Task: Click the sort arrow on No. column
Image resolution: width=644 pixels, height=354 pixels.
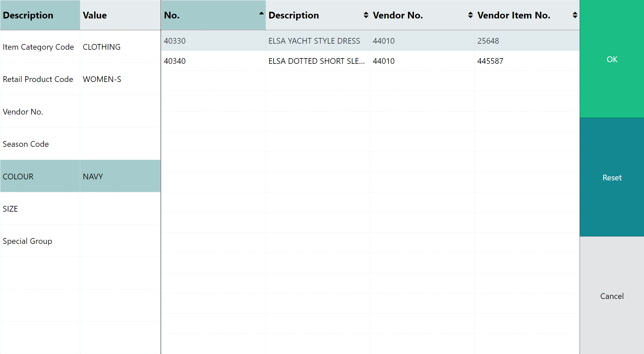Action: [261, 14]
